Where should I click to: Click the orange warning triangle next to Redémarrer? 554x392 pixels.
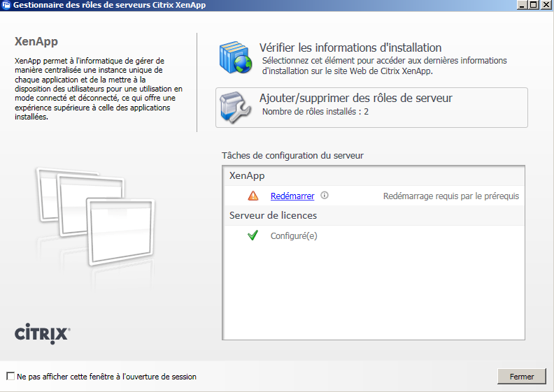[x=253, y=196]
